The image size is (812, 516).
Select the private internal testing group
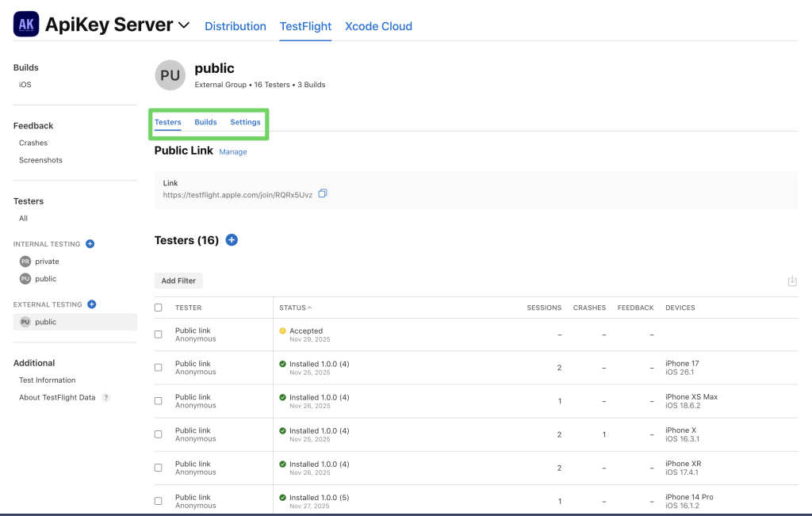[x=47, y=262]
